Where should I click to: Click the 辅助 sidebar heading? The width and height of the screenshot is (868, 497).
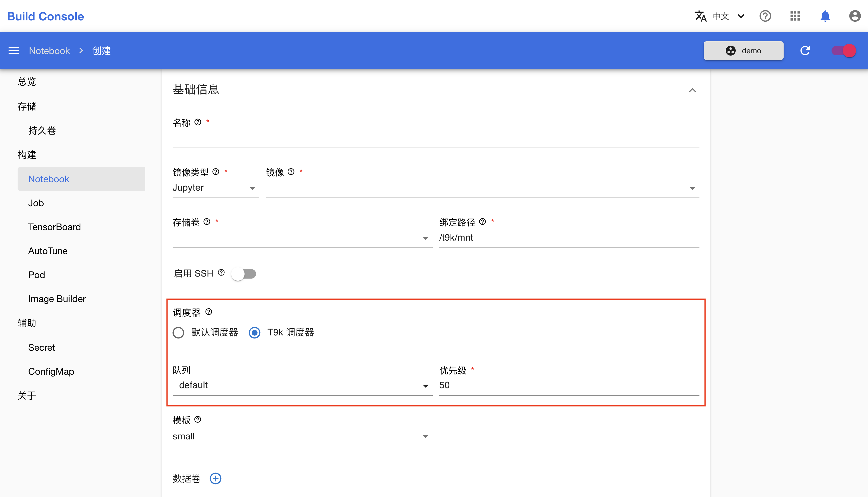(27, 323)
